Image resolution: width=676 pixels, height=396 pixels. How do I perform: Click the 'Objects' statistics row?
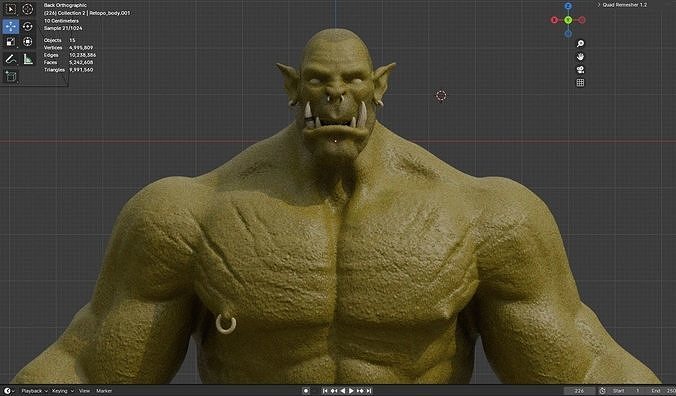pyautogui.click(x=60, y=40)
